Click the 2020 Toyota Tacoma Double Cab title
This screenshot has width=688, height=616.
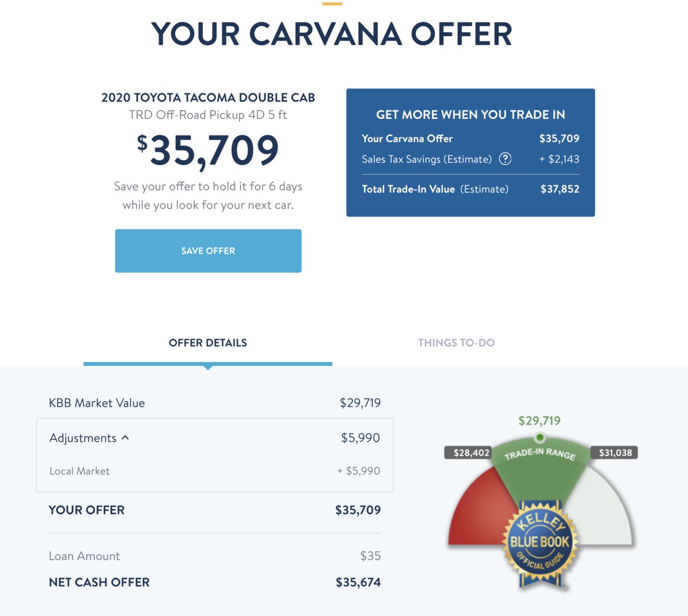[x=208, y=97]
